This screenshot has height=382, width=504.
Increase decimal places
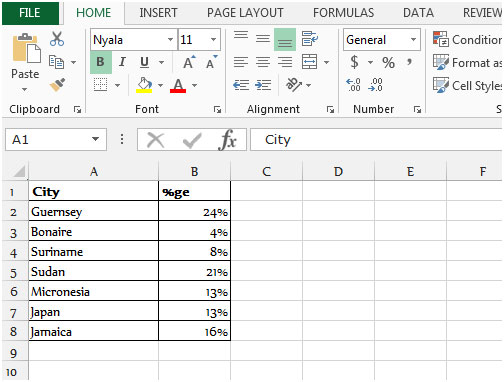353,85
